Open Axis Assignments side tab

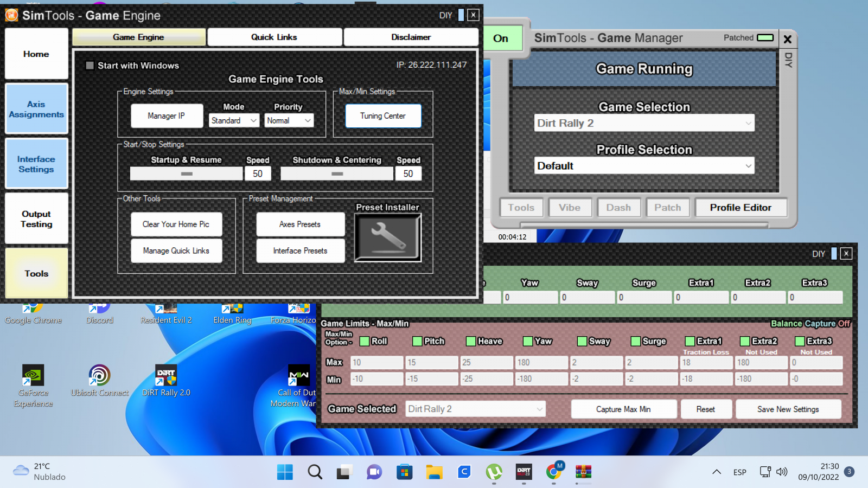(x=36, y=109)
